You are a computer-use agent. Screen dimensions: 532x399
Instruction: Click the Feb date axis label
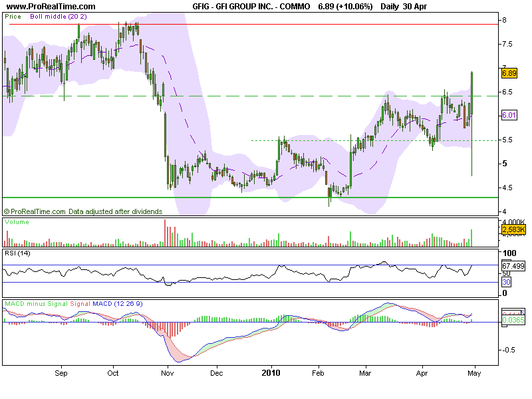(318, 373)
